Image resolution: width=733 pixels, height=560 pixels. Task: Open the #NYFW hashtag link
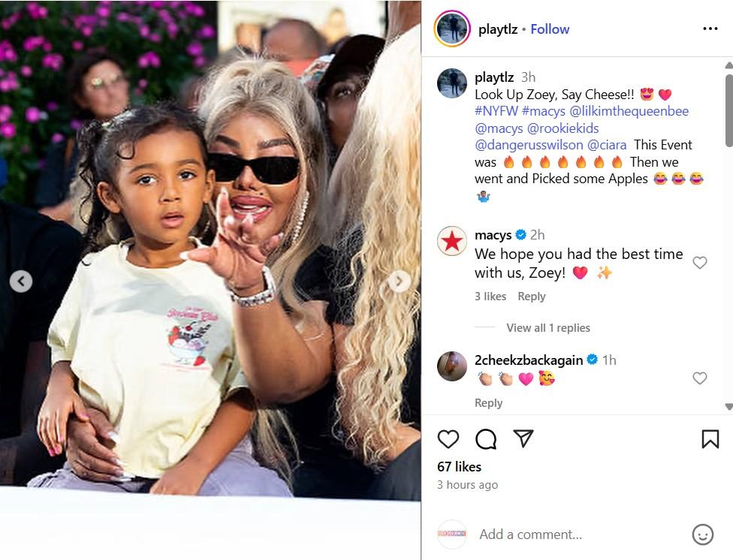tap(496, 111)
